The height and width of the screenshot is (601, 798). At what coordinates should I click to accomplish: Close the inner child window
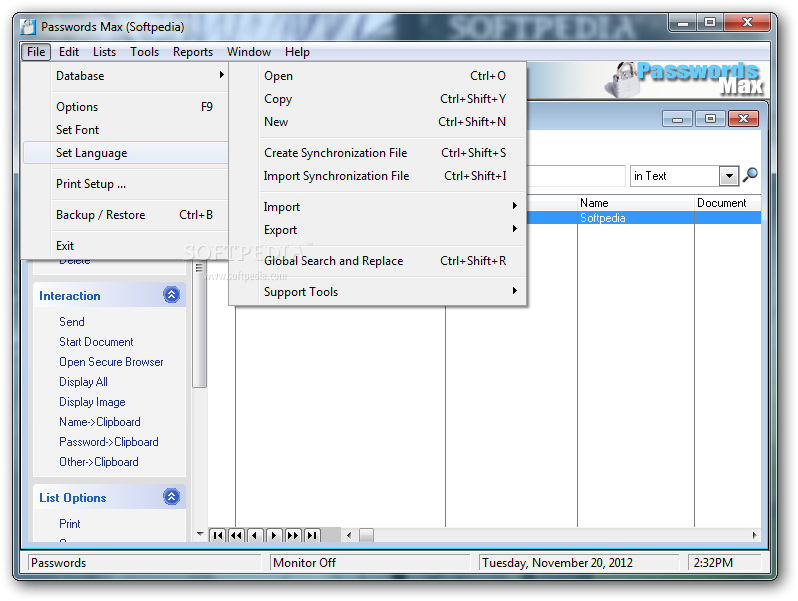coord(744,119)
